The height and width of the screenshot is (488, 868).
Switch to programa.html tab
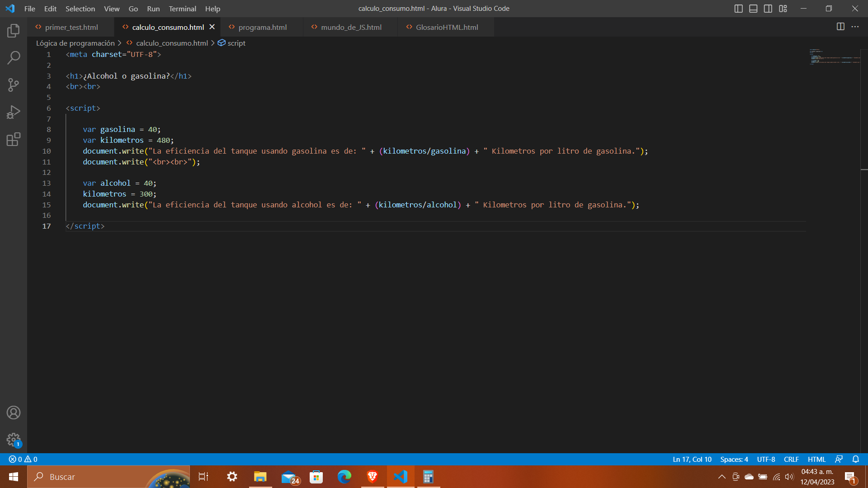(x=262, y=27)
